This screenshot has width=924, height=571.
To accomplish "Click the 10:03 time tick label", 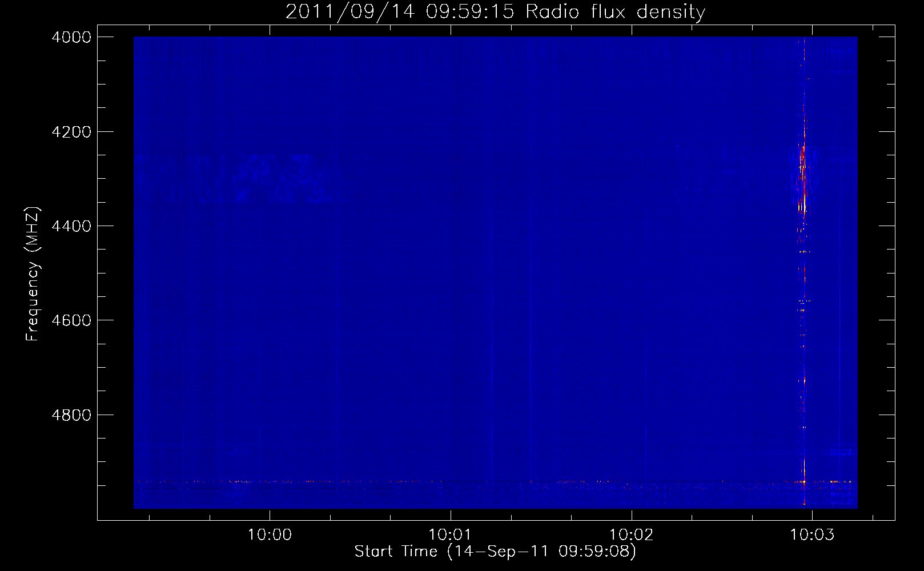I will (811, 535).
